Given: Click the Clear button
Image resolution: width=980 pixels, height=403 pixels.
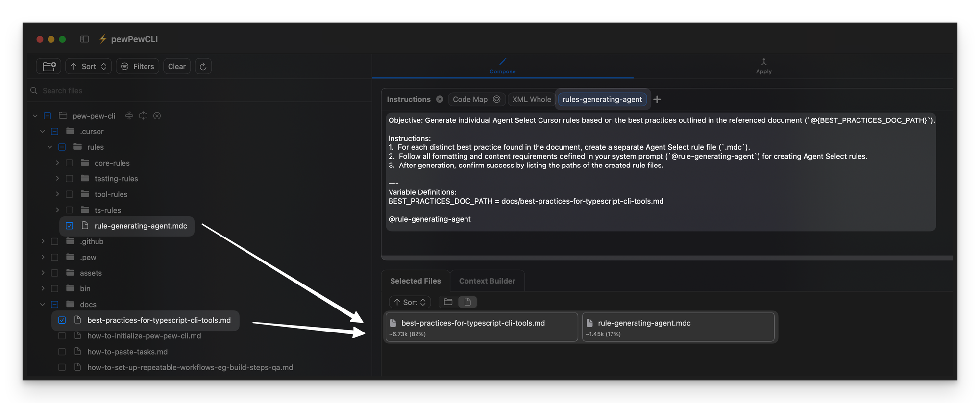Looking at the screenshot, I should pyautogui.click(x=176, y=66).
